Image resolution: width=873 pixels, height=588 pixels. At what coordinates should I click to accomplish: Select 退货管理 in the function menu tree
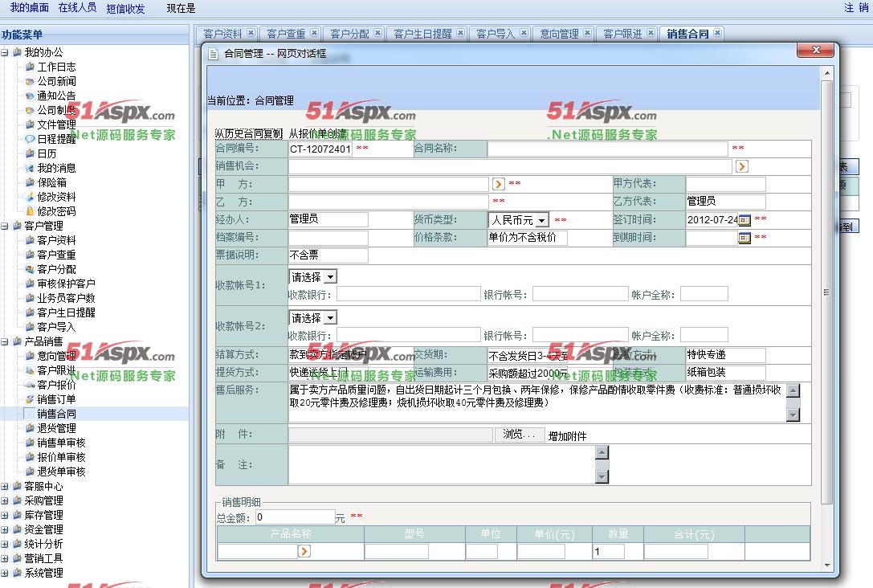[56, 428]
